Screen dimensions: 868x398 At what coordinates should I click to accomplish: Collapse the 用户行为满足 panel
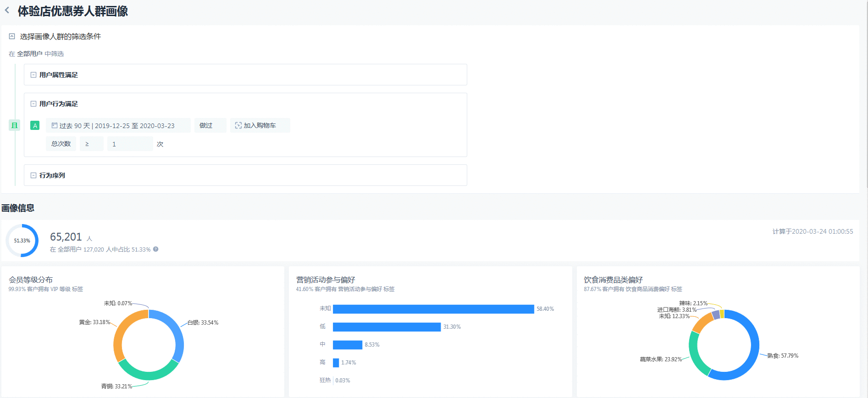pyautogui.click(x=33, y=104)
